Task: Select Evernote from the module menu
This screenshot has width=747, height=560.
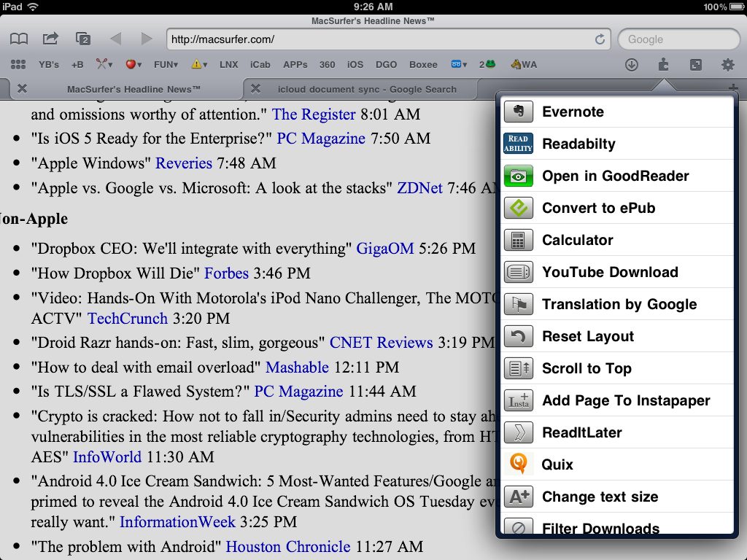Action: 617,112
